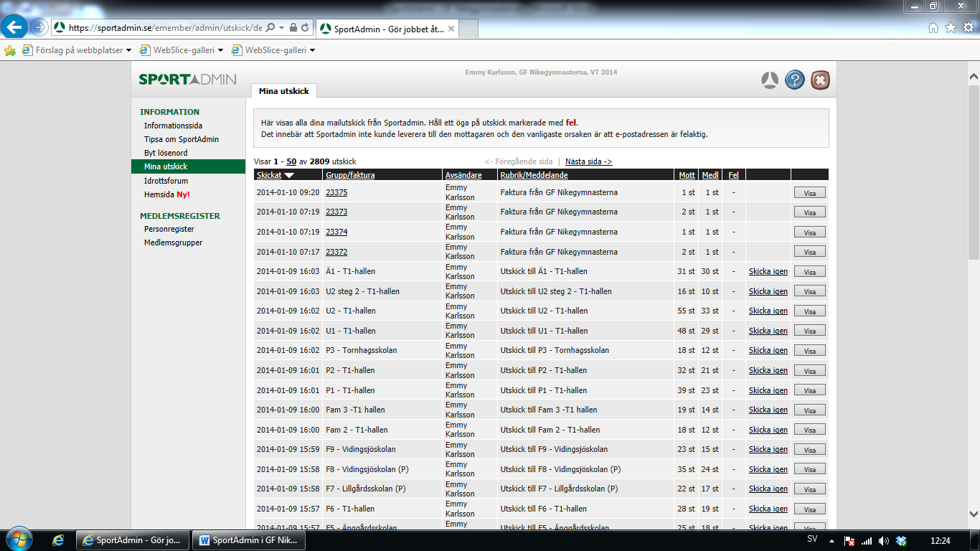The height and width of the screenshot is (551, 980).
Task: Click Skicka igen for Ä1 - T1-hallen
Action: click(768, 271)
